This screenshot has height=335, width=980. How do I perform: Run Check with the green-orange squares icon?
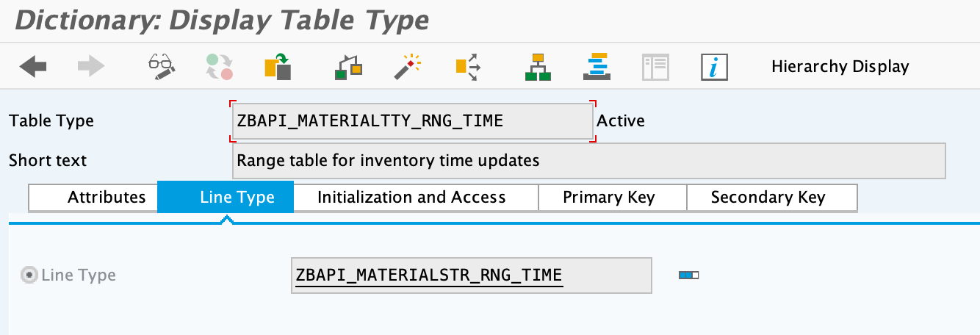point(348,67)
